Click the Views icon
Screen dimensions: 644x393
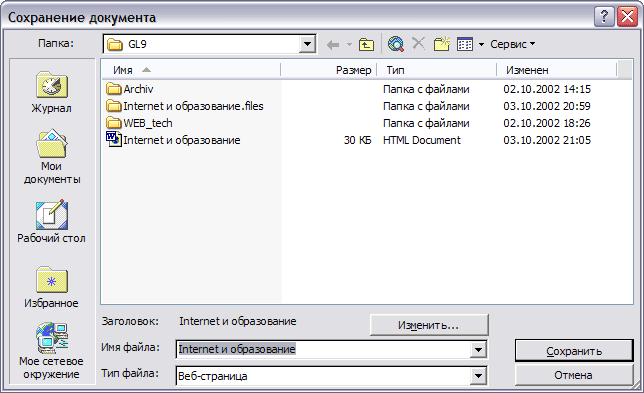click(x=465, y=44)
